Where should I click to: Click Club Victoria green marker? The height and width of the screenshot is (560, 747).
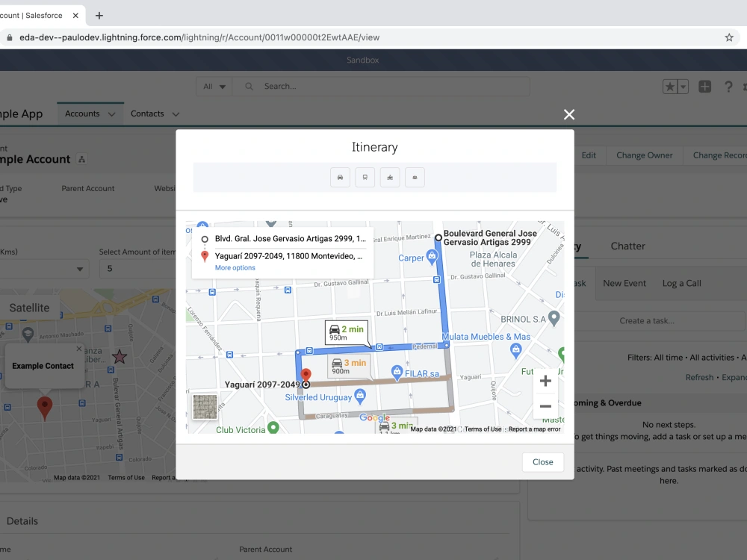click(273, 427)
